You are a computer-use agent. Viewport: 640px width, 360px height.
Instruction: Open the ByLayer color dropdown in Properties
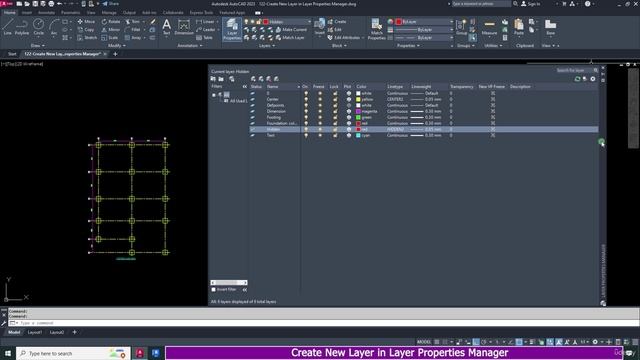(451, 22)
